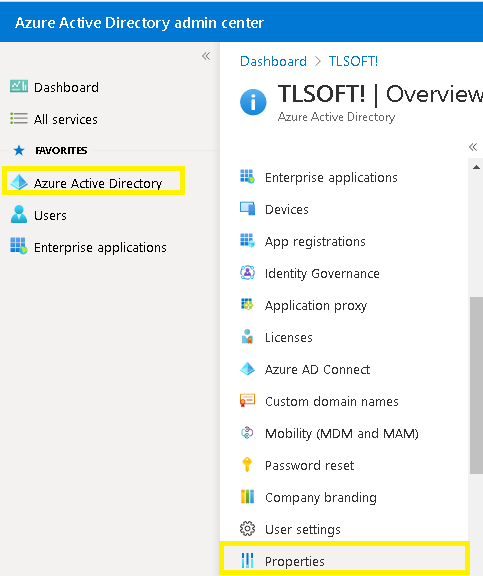Go to Dashboard via breadcrumb link

click(273, 61)
